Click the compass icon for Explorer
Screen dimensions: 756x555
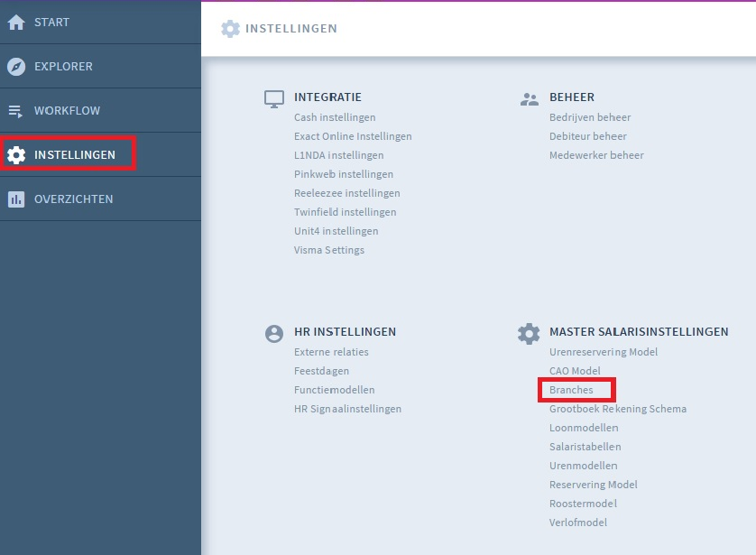click(16, 67)
